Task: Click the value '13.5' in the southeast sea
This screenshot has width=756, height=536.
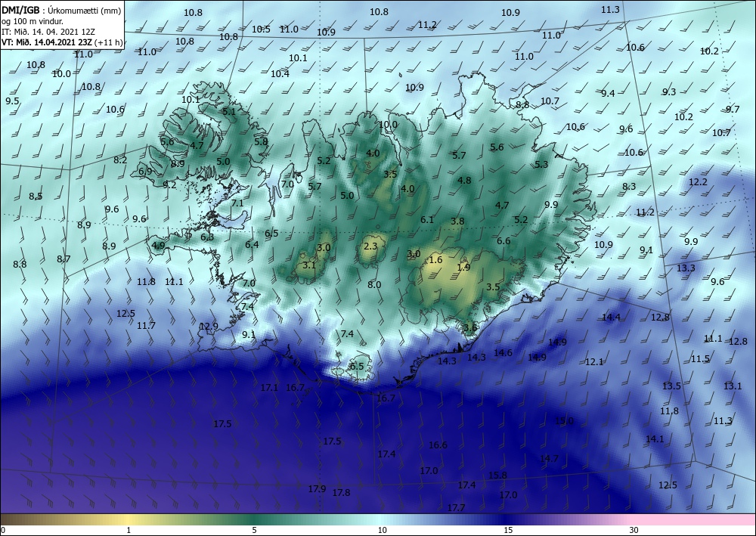Action: point(671,386)
